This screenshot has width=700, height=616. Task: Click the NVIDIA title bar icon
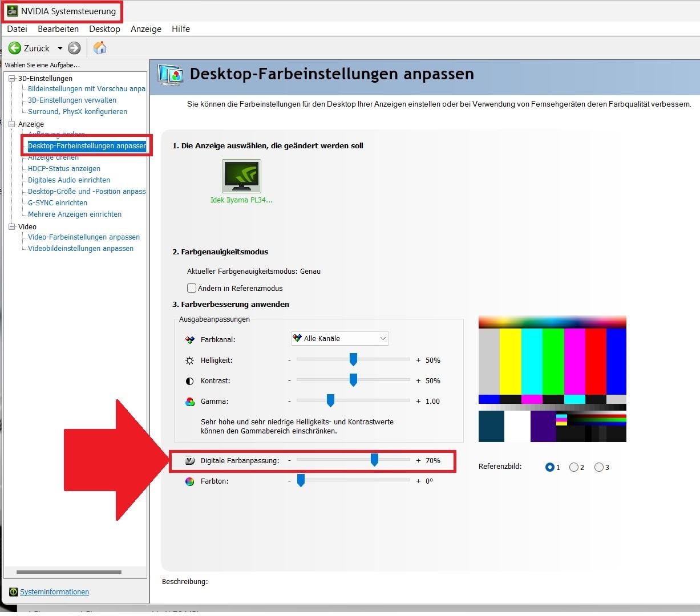(x=12, y=11)
